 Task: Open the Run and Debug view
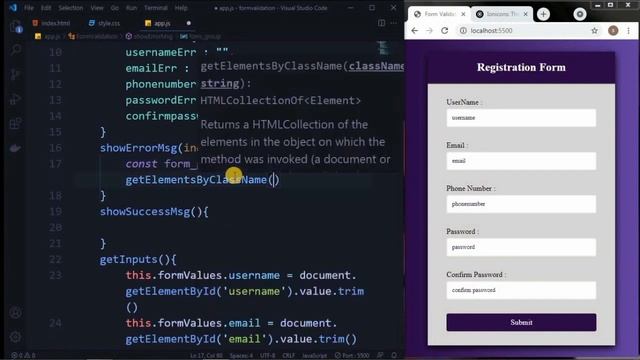pyautogui.click(x=16, y=99)
